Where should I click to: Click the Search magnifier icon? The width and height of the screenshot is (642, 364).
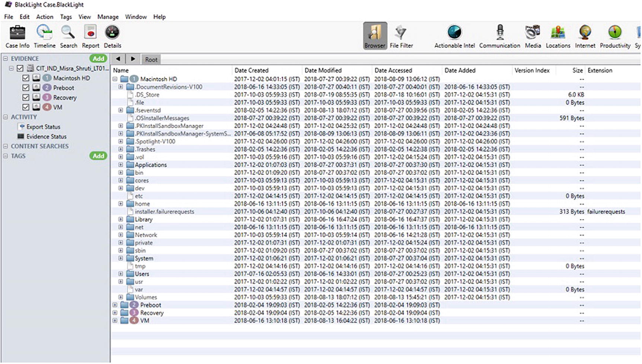point(68,32)
